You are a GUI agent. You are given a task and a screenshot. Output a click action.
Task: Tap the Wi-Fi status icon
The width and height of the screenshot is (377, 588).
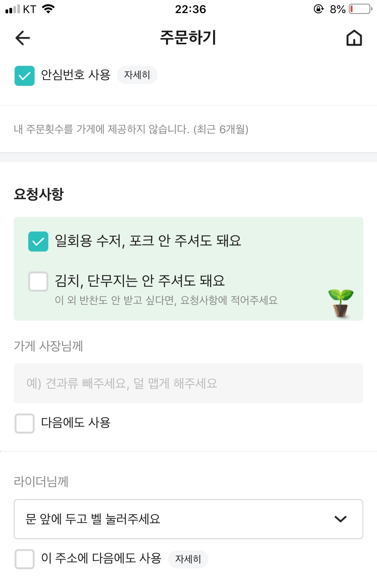tap(49, 9)
